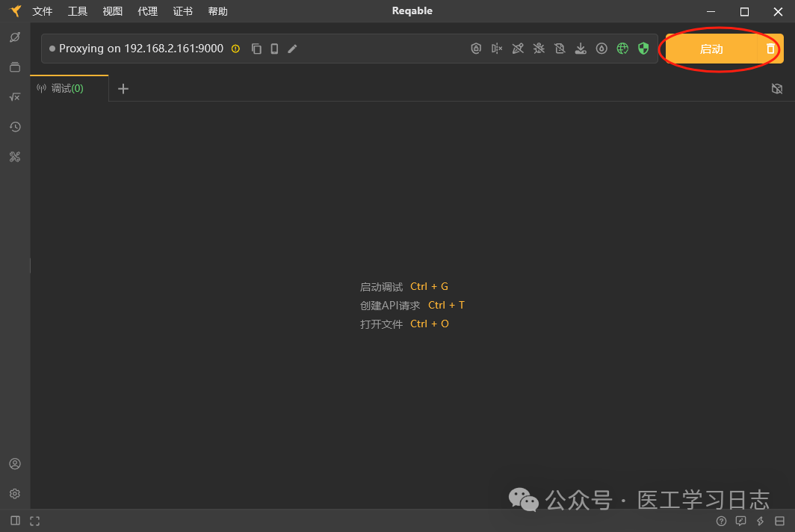
Task: Toggle the padlock shield icon in the toolbar
Action: (475, 49)
